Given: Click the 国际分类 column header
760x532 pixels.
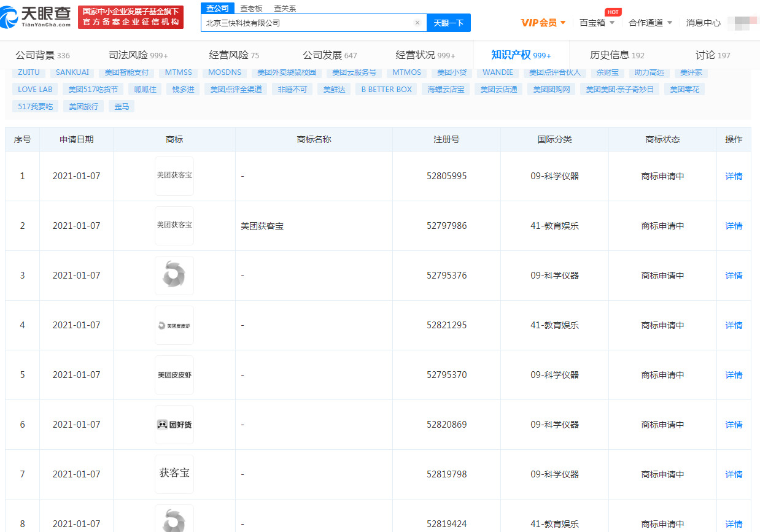Looking at the screenshot, I should pos(554,139).
